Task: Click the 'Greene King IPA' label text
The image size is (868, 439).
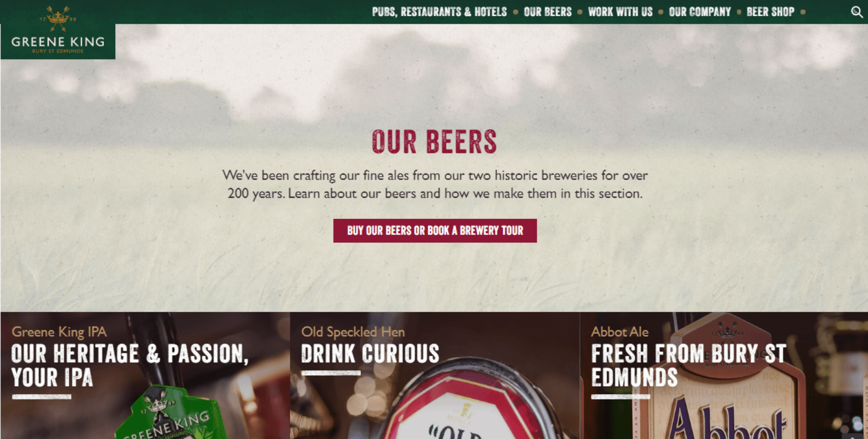Action: (x=59, y=331)
